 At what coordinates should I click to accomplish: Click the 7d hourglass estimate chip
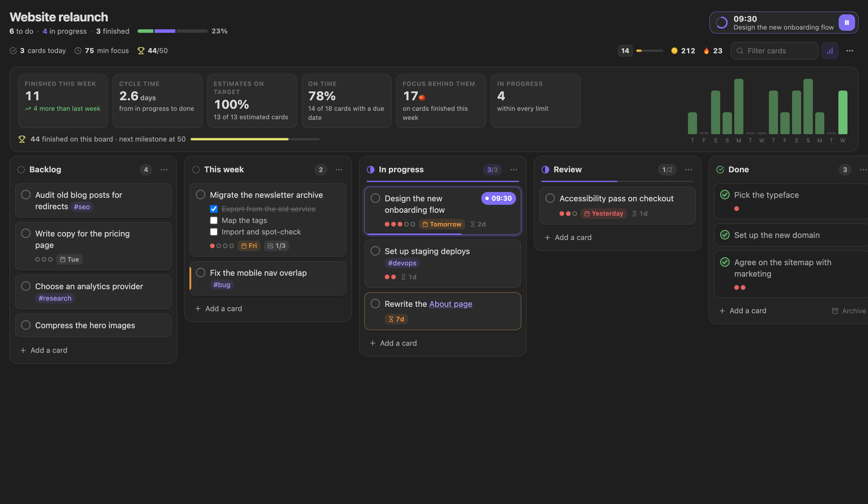396,319
